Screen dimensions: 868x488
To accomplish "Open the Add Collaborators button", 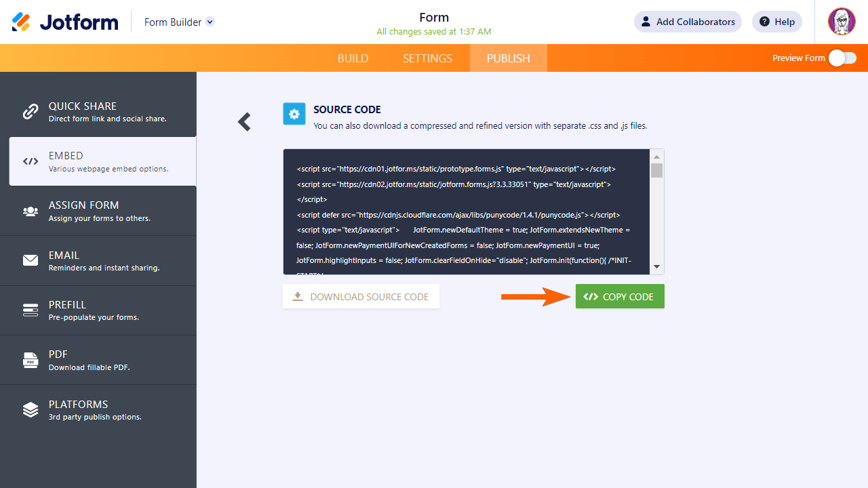I will (x=688, y=22).
